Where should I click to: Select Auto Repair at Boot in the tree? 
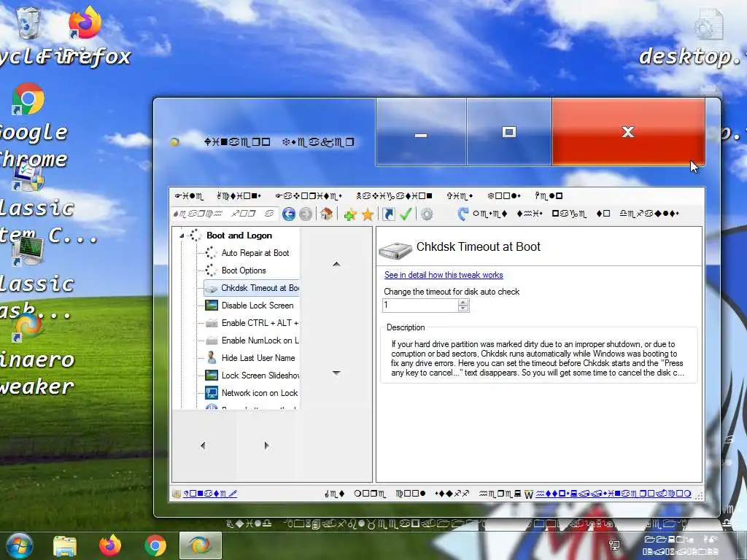tap(255, 253)
